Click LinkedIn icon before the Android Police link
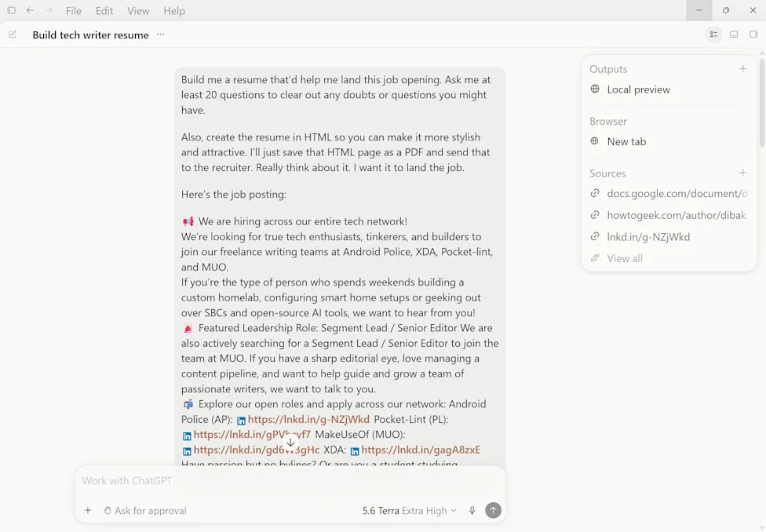 [241, 421]
